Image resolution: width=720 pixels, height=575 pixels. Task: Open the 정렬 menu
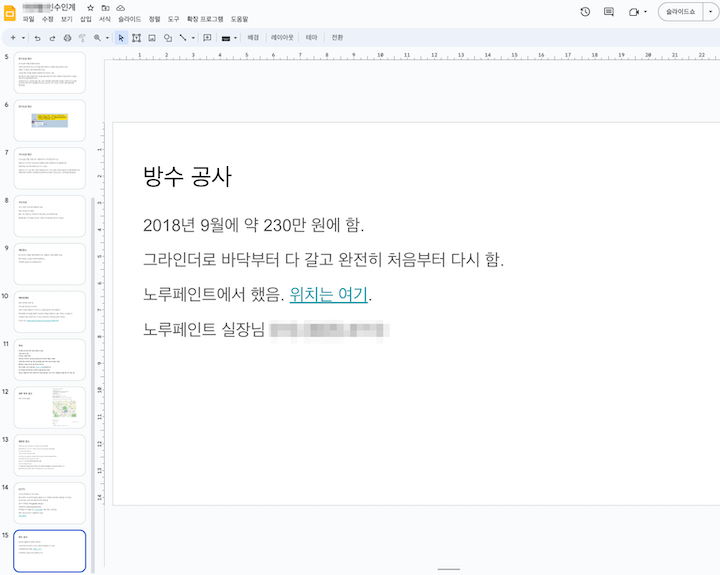(x=155, y=19)
